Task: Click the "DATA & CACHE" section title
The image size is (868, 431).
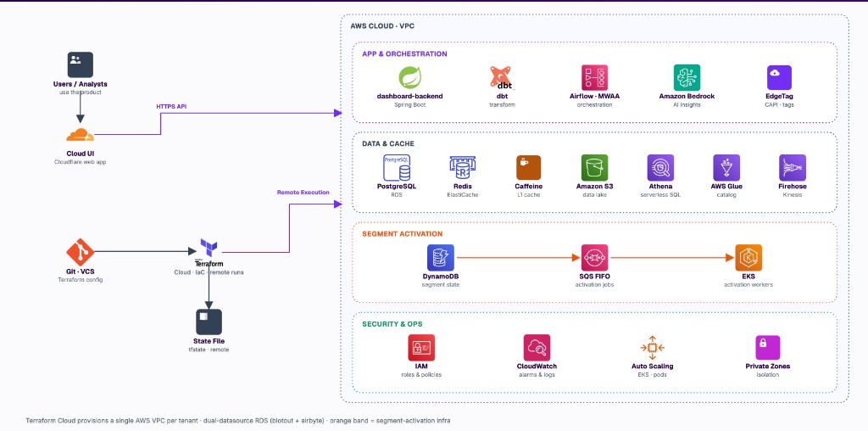Action: (x=388, y=144)
